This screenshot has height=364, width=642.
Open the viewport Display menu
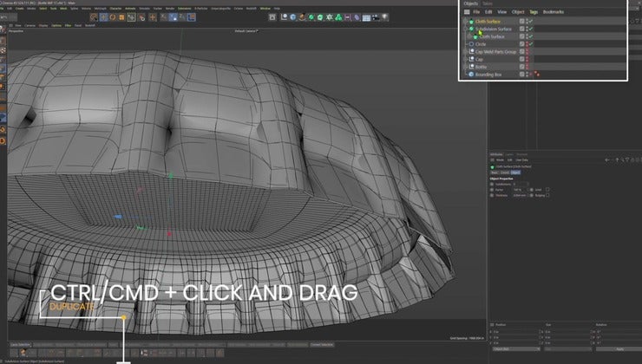point(43,25)
